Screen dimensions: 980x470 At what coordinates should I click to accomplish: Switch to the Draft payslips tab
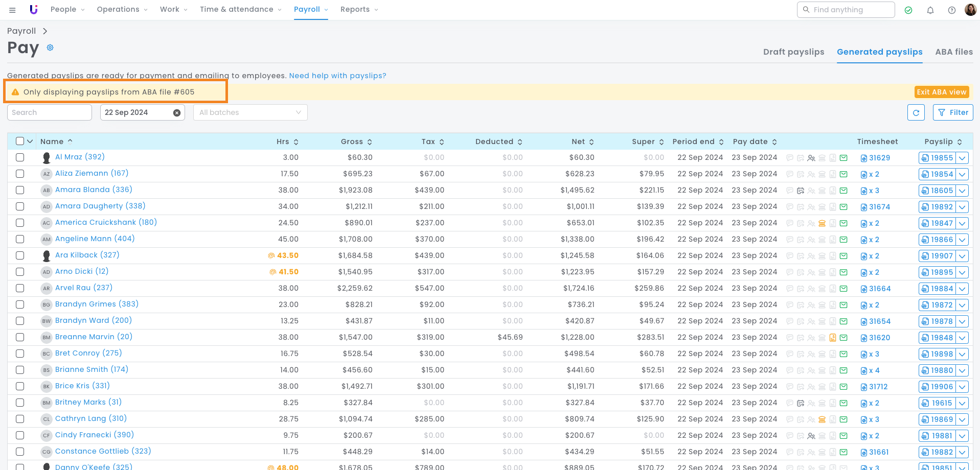tap(793, 52)
